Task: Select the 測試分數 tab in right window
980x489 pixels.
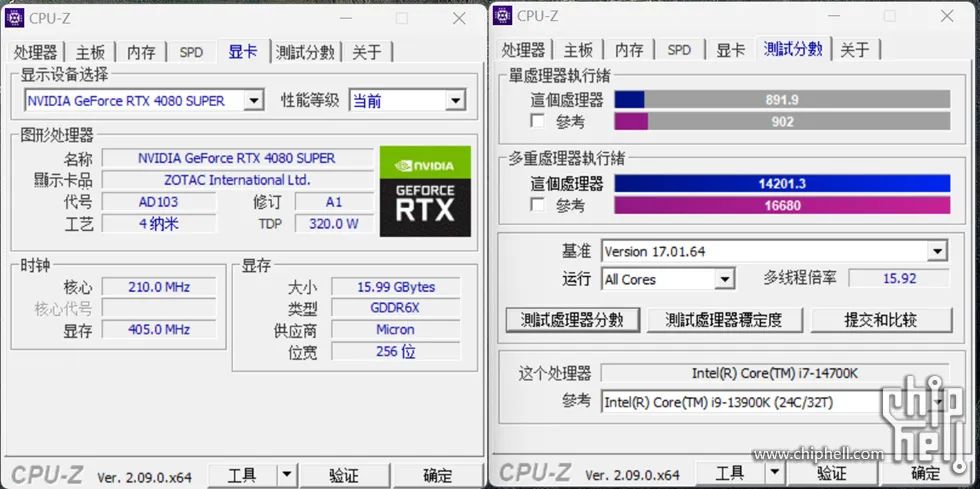Action: coord(793,48)
